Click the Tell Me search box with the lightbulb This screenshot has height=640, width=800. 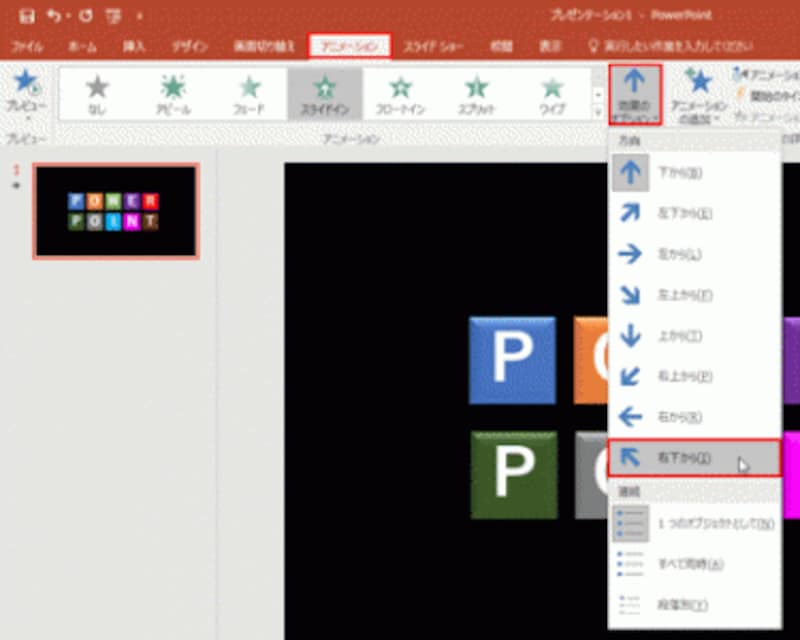(x=671, y=47)
